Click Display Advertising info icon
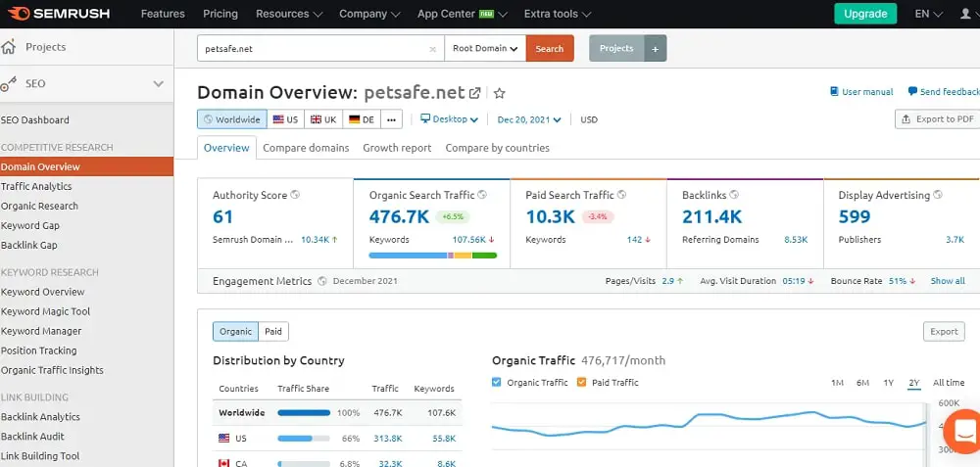Image resolution: width=980 pixels, height=467 pixels. (938, 195)
